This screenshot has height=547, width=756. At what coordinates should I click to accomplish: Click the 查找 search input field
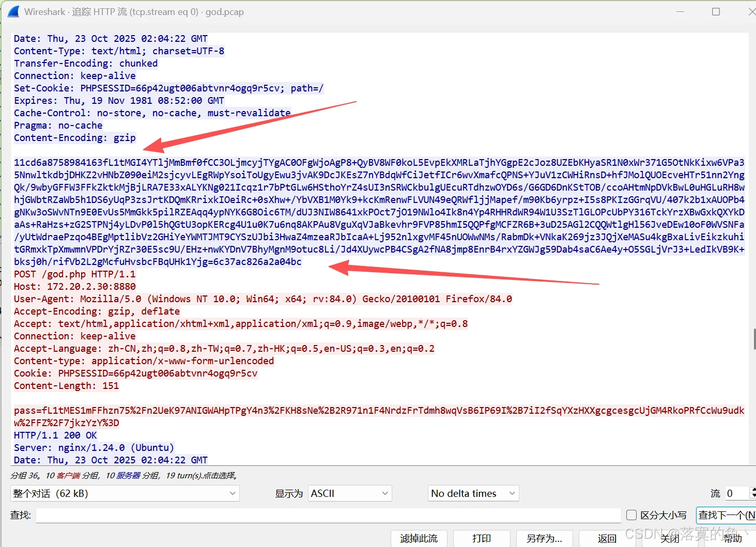click(328, 515)
